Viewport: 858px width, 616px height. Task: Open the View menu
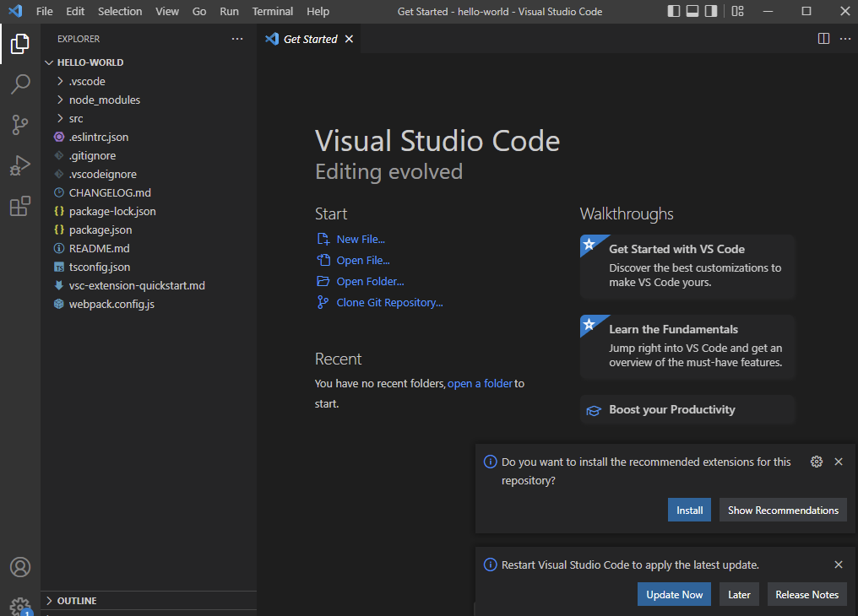[167, 11]
